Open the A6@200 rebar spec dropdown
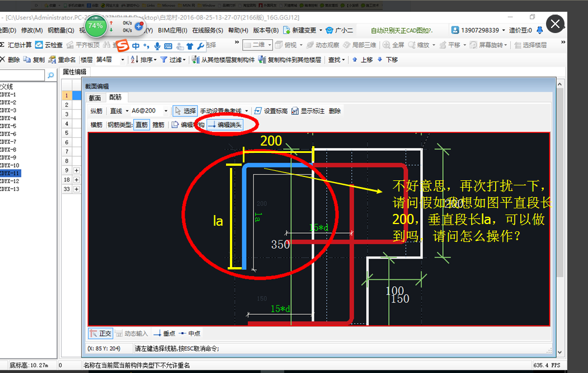This screenshot has height=373, width=588. [166, 111]
